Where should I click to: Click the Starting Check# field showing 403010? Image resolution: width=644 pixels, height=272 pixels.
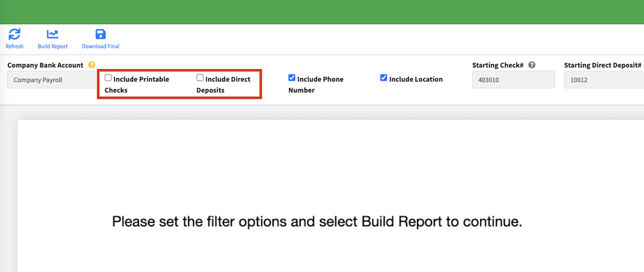[x=513, y=80]
